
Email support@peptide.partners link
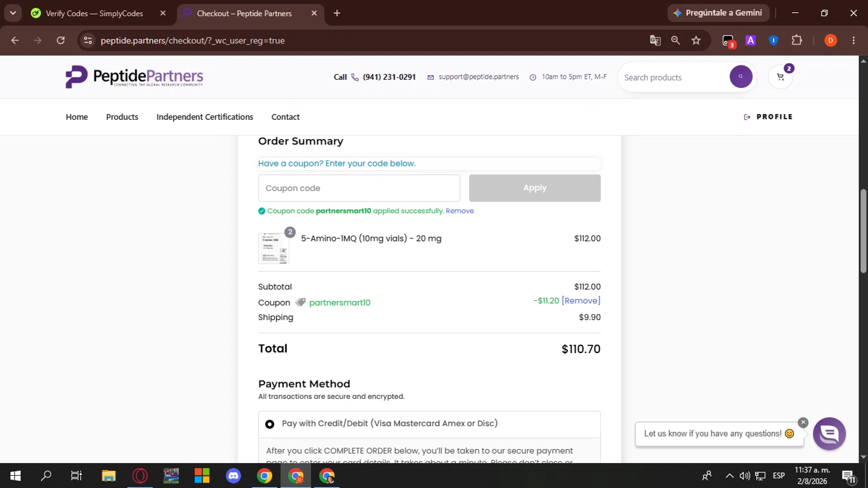(479, 77)
